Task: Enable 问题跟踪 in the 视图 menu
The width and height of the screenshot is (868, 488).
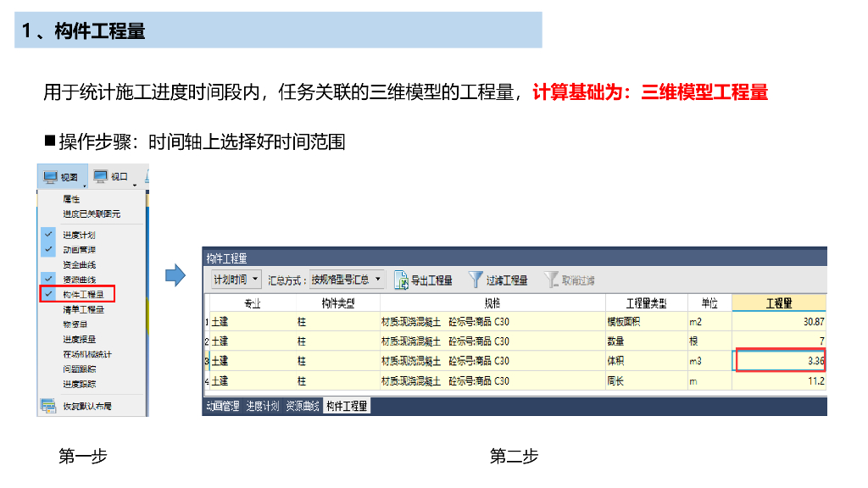Action: click(79, 369)
